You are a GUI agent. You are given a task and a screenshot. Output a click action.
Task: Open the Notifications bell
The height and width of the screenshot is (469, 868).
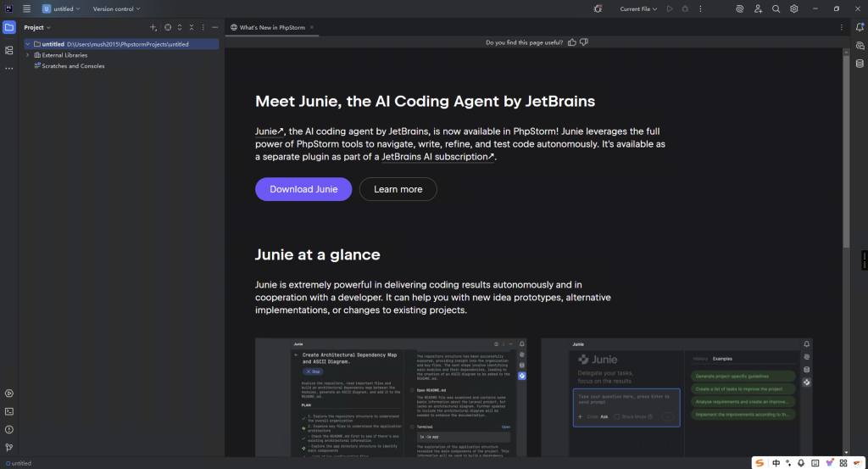(860, 27)
